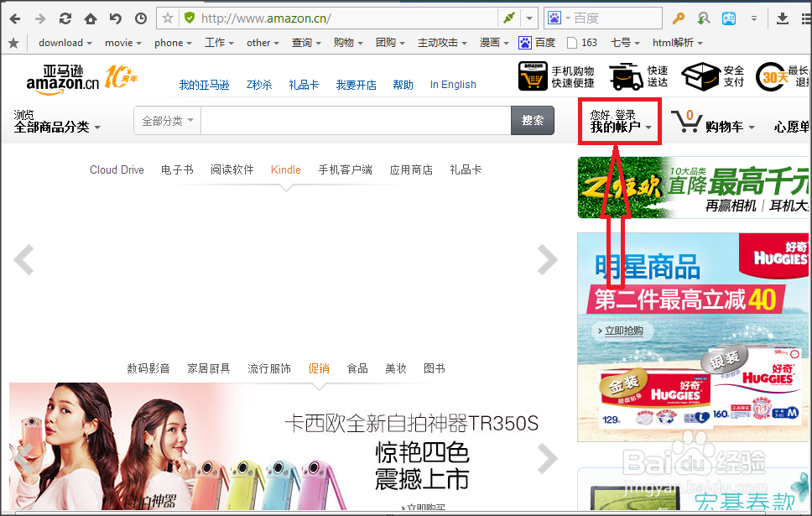Expand 全部商品分类 category browser
812x516 pixels.
click(x=57, y=121)
